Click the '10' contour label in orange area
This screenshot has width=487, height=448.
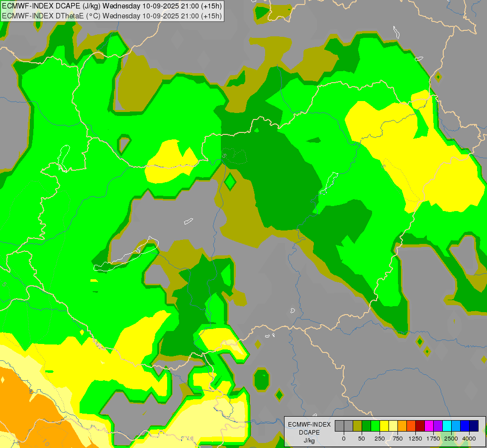pyautogui.click(x=46, y=442)
